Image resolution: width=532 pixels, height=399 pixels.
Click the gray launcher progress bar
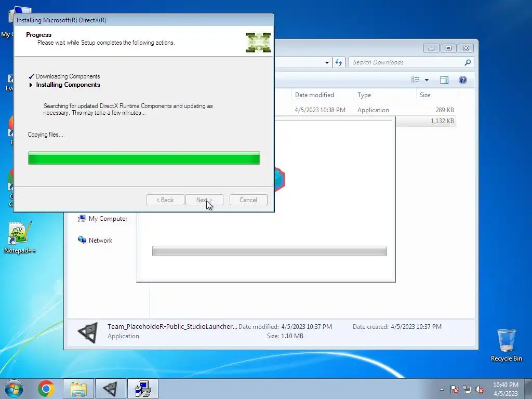(x=270, y=251)
